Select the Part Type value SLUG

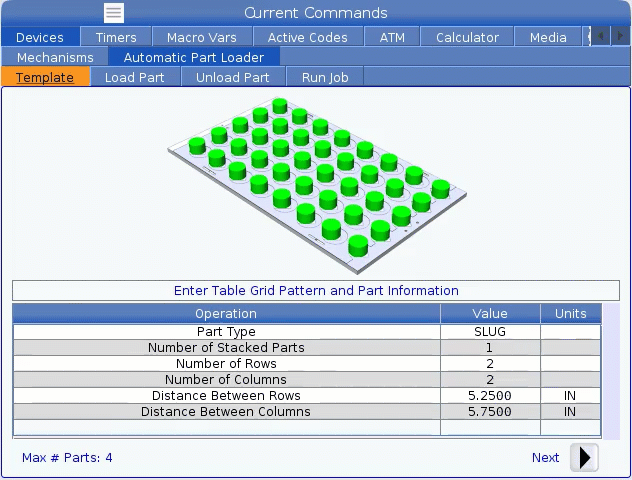490,332
